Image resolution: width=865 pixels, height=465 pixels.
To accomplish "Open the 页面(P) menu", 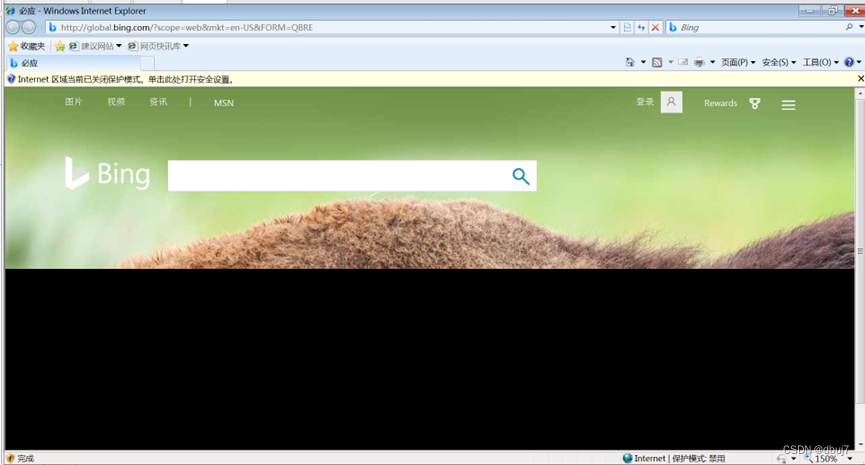I will (x=738, y=62).
